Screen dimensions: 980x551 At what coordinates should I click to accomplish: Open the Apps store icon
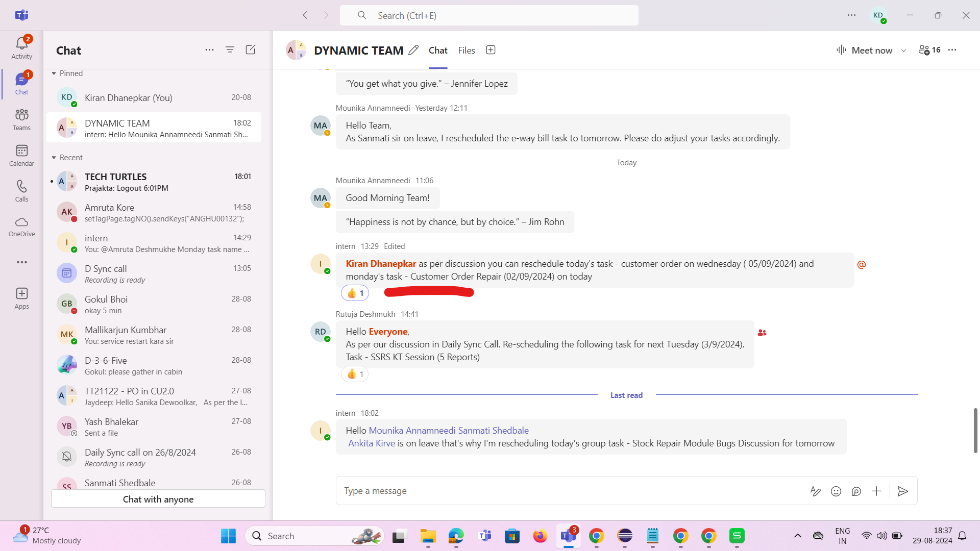click(x=21, y=298)
